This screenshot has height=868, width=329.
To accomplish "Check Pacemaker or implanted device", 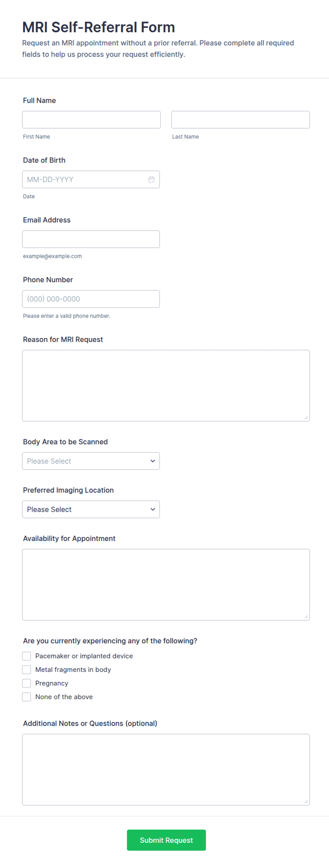I will pyautogui.click(x=27, y=656).
